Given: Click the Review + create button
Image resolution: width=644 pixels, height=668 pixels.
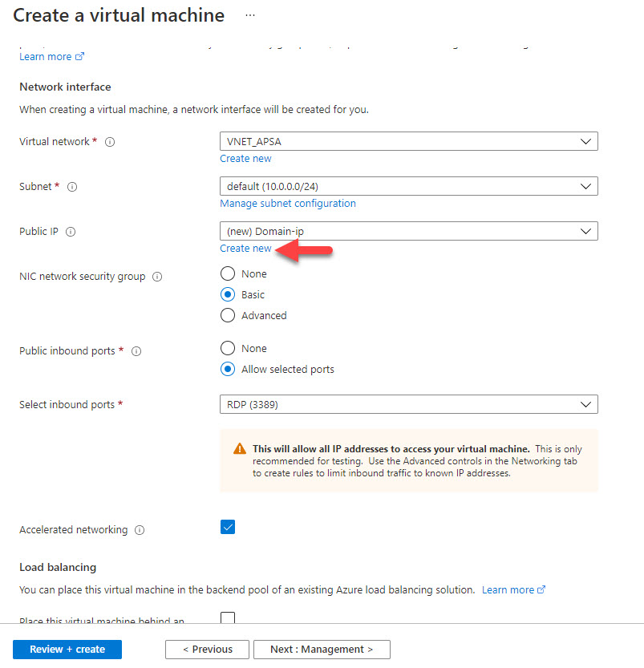Looking at the screenshot, I should (x=67, y=650).
